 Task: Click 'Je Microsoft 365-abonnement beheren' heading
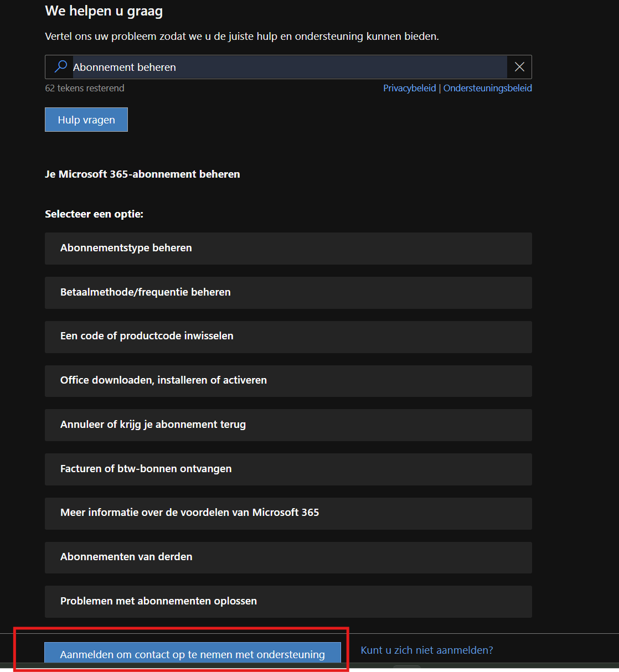point(142,174)
